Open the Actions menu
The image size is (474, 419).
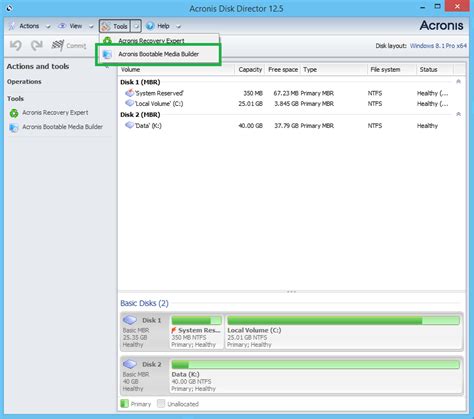[29, 26]
